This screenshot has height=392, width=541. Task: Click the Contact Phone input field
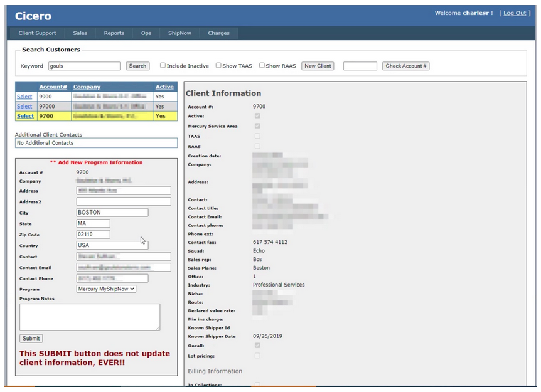coord(112,278)
